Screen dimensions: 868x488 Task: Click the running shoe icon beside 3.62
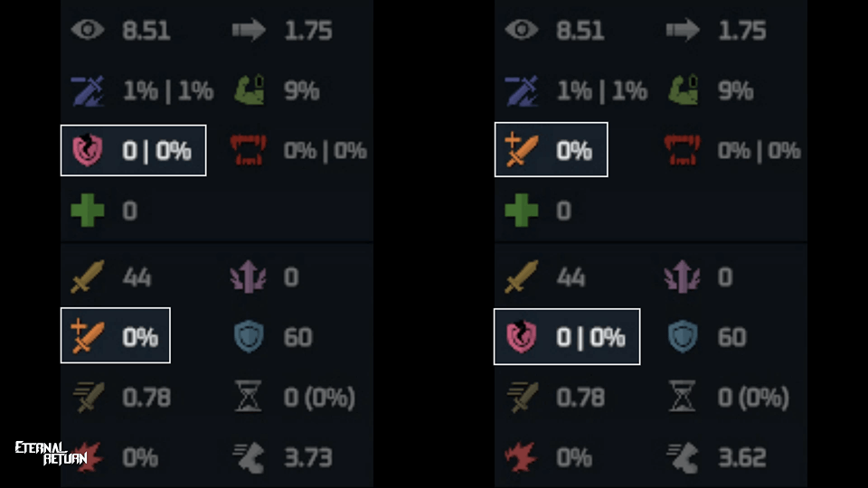tap(683, 456)
